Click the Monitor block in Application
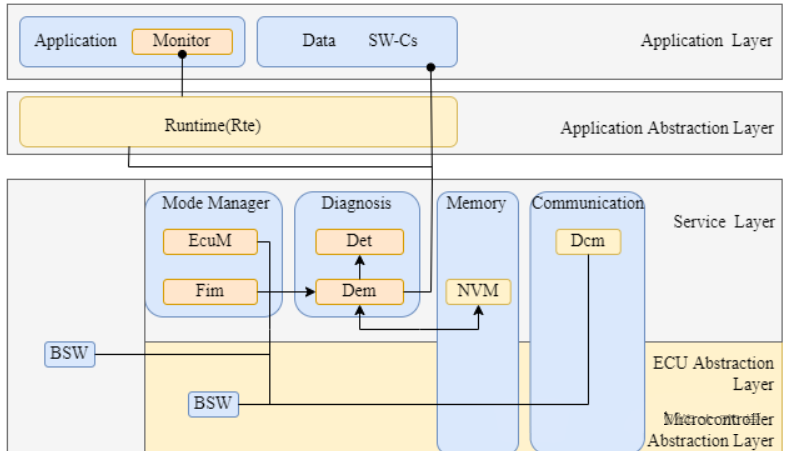 (182, 41)
